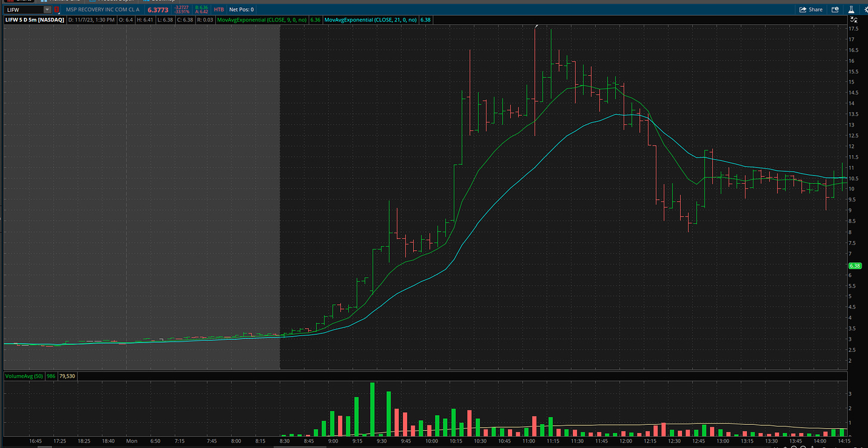
Task: Click the HTB hard-to-borrow label
Action: [219, 10]
